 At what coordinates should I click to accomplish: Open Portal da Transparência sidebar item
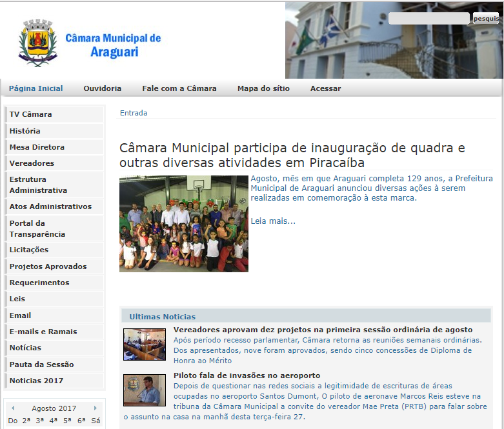(37, 228)
